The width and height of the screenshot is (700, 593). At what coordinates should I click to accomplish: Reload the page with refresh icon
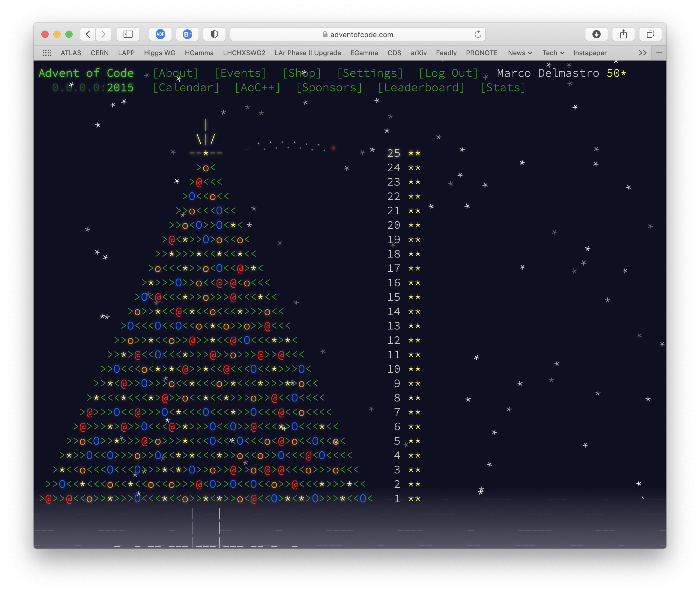tap(478, 34)
